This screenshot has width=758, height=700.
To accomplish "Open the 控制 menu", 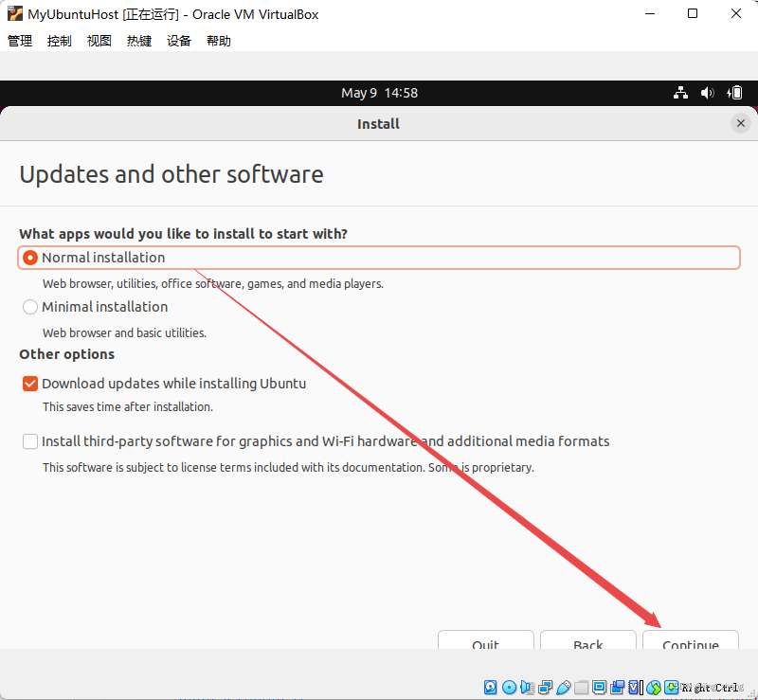I will pos(60,41).
